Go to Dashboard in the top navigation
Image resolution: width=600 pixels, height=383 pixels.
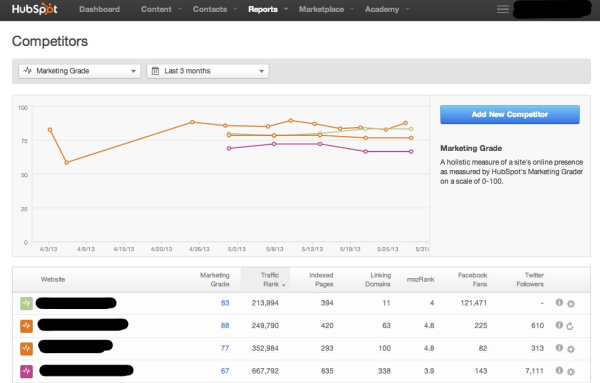[x=99, y=9]
